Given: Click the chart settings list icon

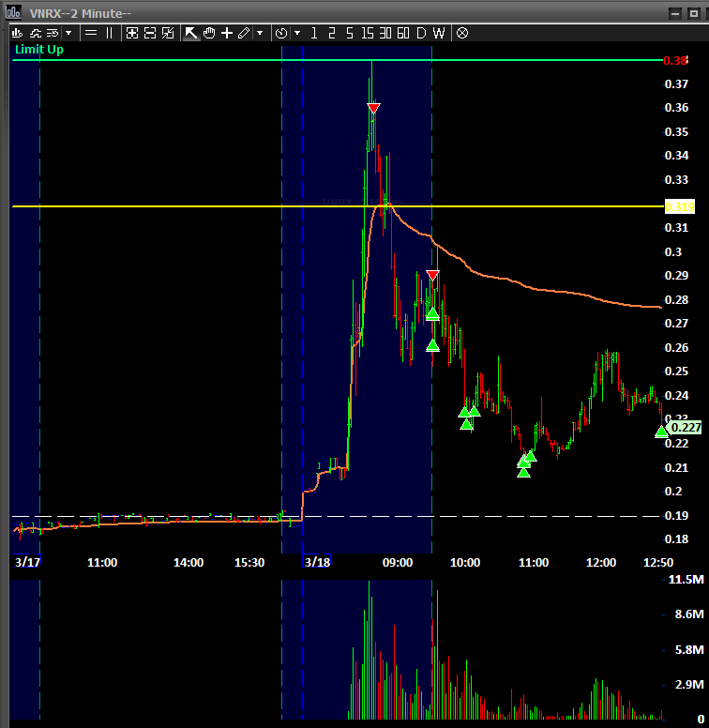Looking at the screenshot, I should click(53, 33).
